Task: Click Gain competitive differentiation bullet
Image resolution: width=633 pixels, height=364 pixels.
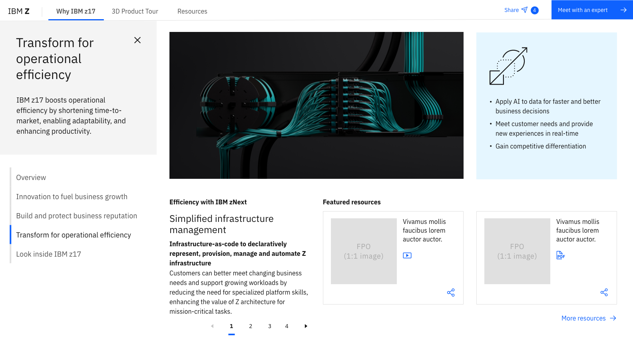Action: [x=541, y=146]
